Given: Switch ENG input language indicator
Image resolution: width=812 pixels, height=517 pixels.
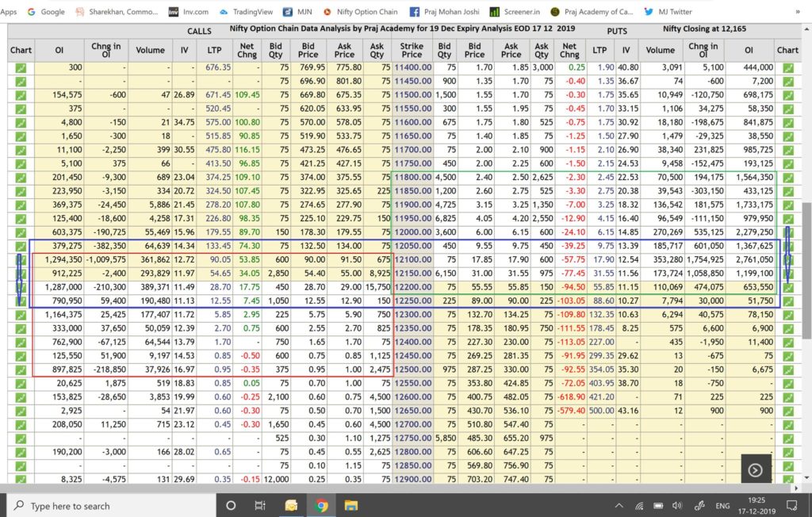Looking at the screenshot, I should (x=723, y=505).
